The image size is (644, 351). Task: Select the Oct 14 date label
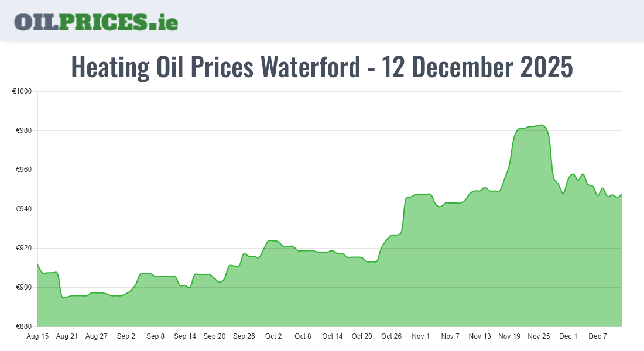point(333,336)
